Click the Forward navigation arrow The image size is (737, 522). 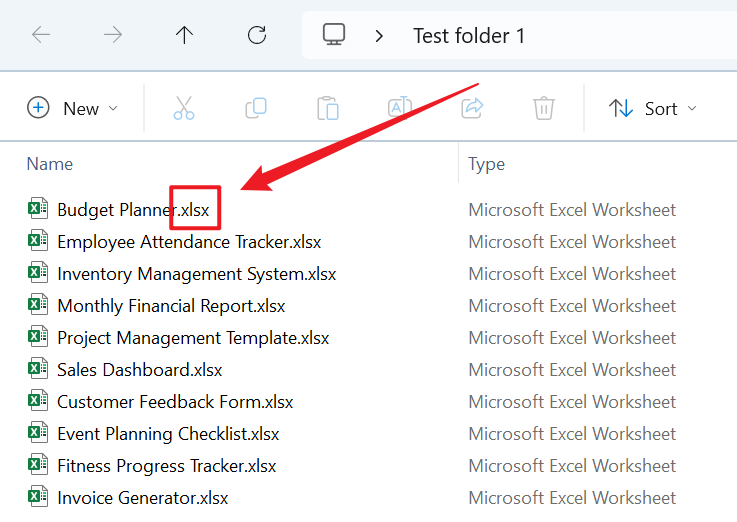point(113,36)
